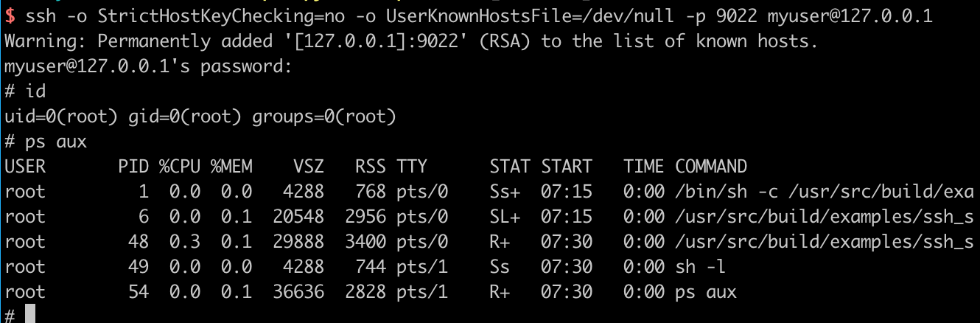
Task: Click the password prompt line
Action: click(149, 66)
